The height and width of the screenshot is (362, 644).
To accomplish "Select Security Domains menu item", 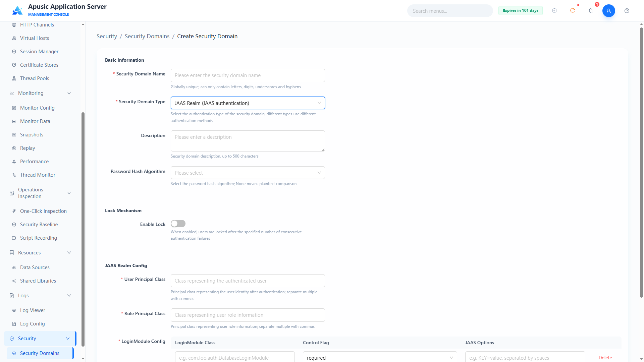I will pos(40,353).
